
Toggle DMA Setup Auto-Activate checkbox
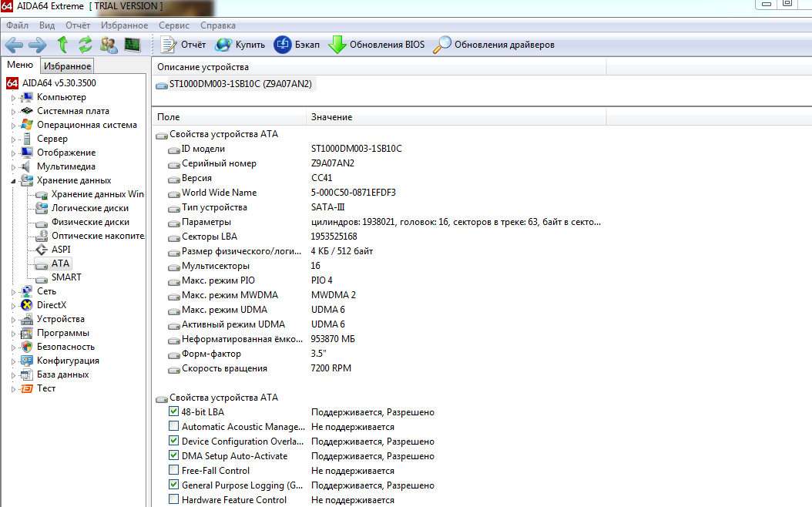[173, 455]
